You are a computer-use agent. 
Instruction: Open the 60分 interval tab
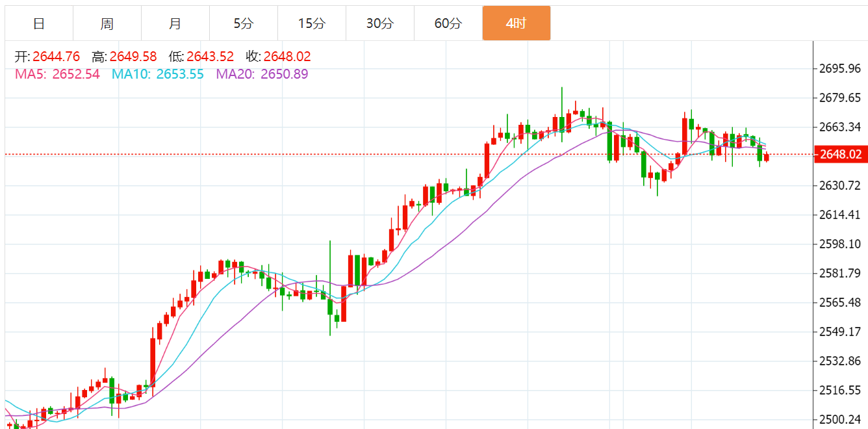(x=448, y=23)
